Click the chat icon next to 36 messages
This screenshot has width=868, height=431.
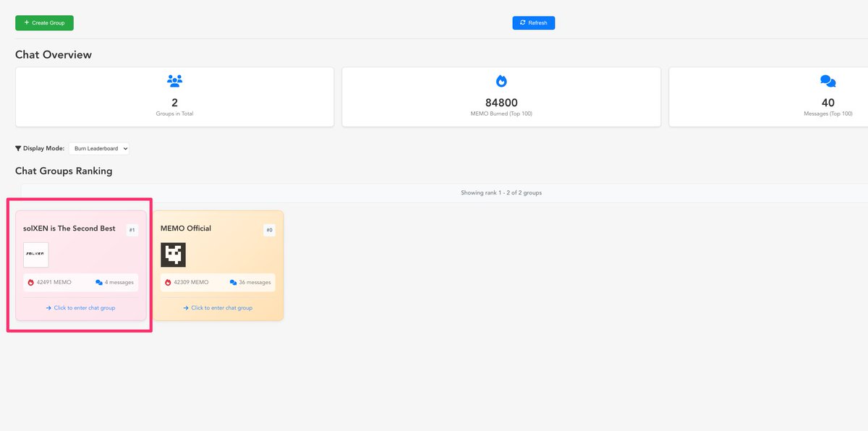click(x=233, y=282)
